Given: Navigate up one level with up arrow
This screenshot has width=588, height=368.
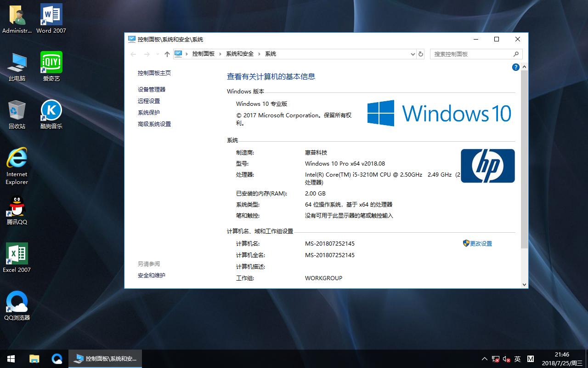Looking at the screenshot, I should click(167, 54).
